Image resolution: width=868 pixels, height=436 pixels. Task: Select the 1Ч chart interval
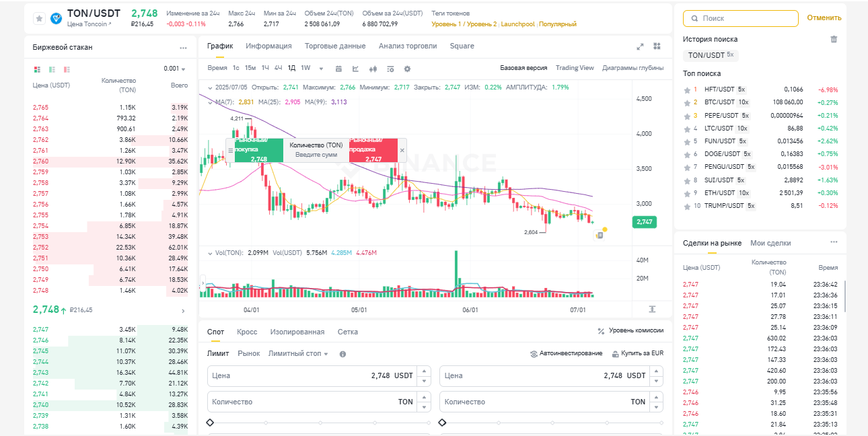265,68
